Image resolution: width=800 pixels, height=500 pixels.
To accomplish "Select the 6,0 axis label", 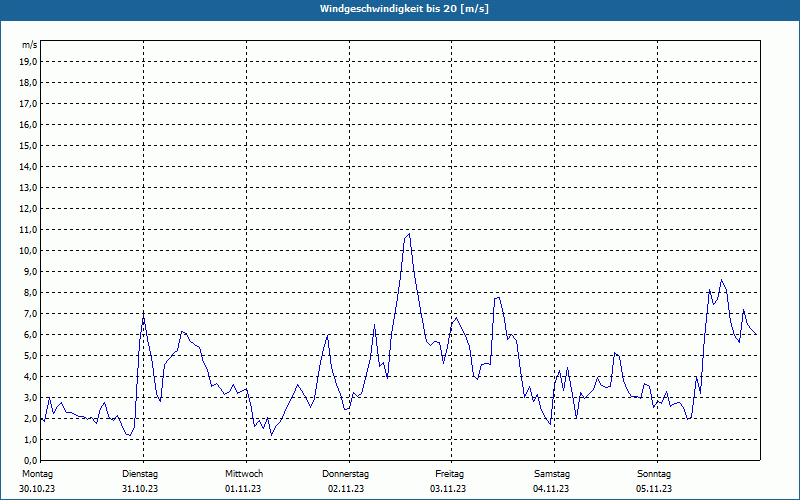I will 30,335.
